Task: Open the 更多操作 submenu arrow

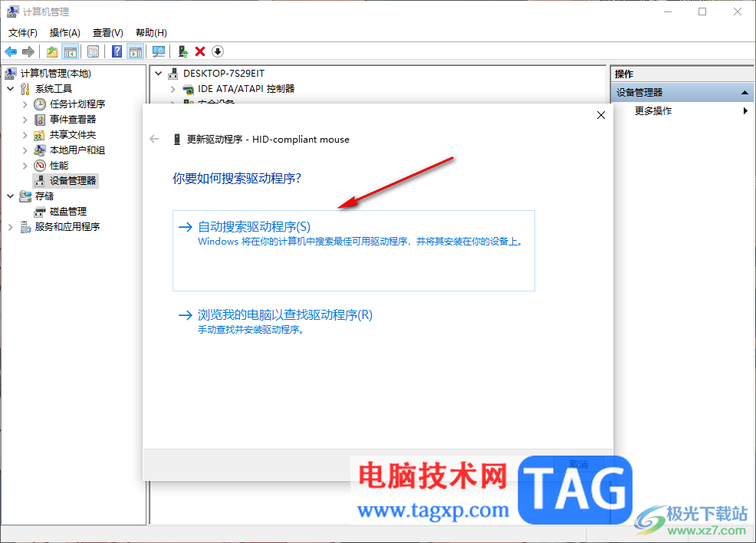Action: pos(745,111)
